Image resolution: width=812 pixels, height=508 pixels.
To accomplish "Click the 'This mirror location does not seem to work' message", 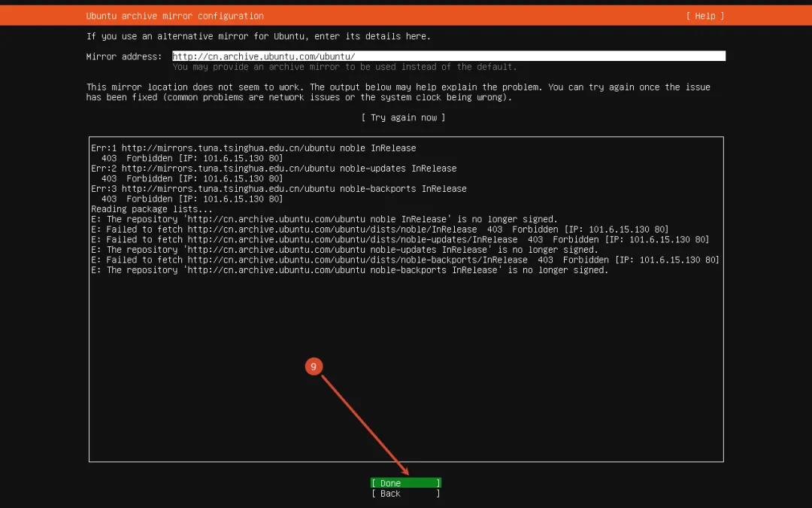I will tap(398, 93).
